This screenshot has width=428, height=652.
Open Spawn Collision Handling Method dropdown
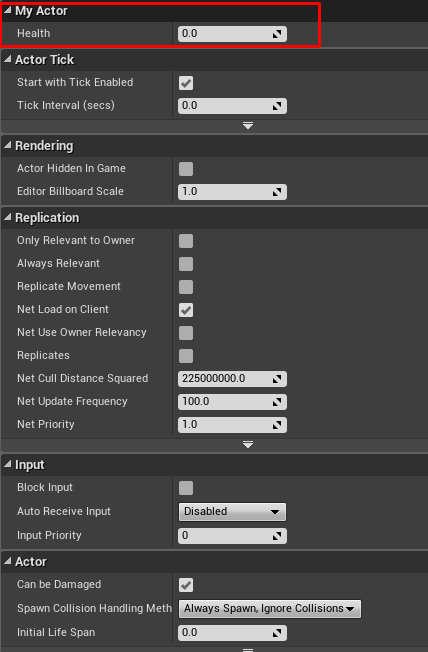pos(270,609)
